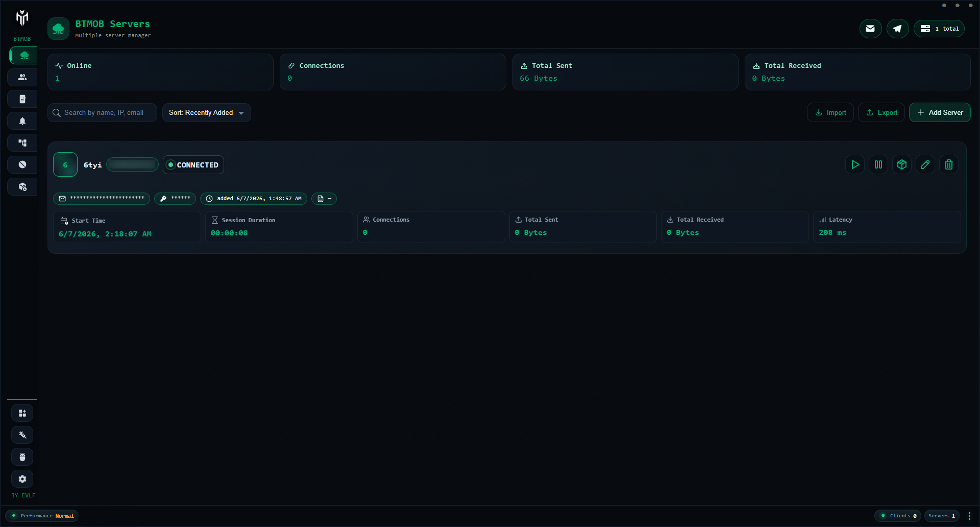Image resolution: width=980 pixels, height=527 pixels.
Task: Click the Export button
Action: point(881,112)
